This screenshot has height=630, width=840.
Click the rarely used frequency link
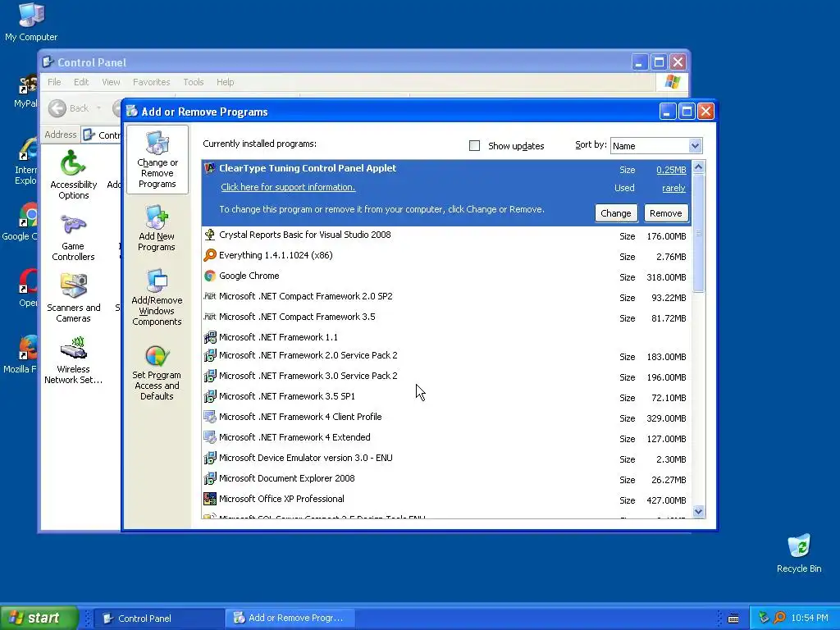pyautogui.click(x=673, y=188)
